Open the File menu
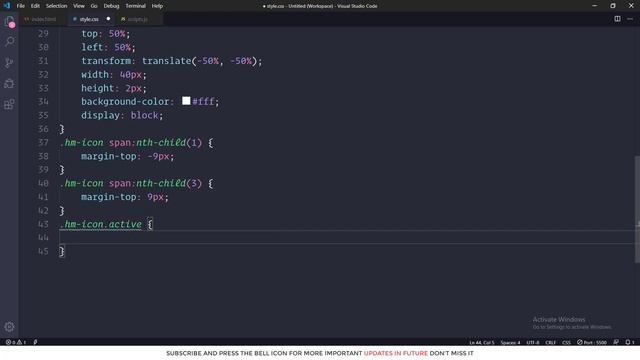Viewport: 640px width, 360px height. coord(20,6)
